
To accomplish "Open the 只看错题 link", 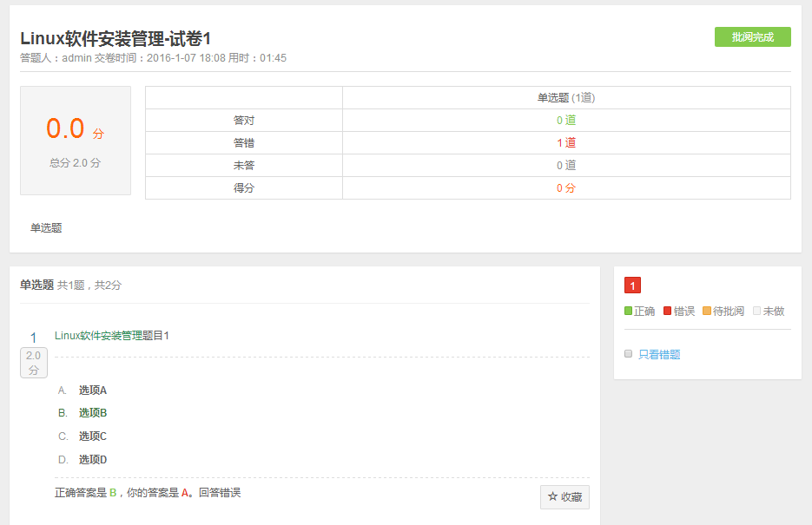I will (x=659, y=354).
